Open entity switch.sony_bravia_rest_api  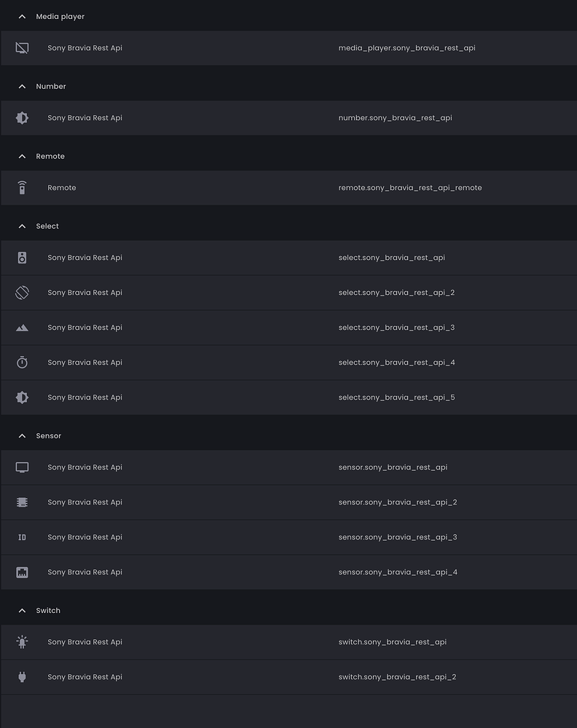coord(289,641)
